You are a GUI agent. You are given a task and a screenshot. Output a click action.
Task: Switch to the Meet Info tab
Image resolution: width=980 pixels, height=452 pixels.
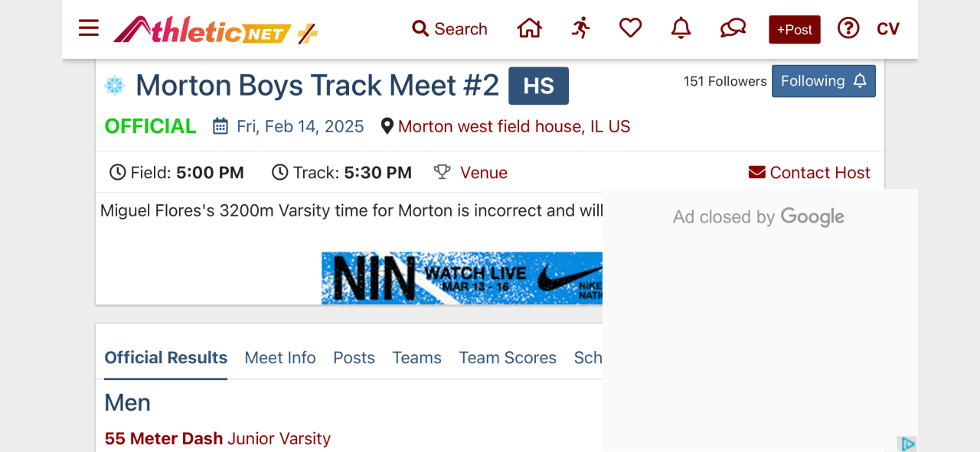click(x=280, y=358)
